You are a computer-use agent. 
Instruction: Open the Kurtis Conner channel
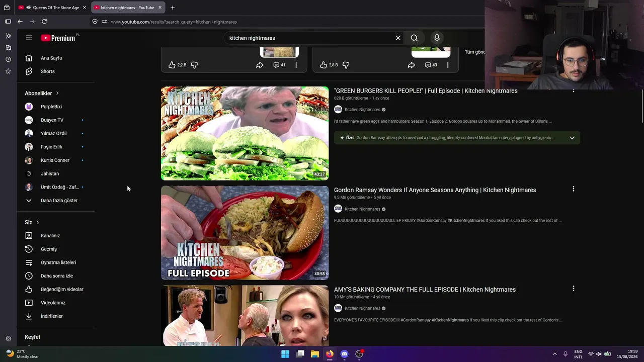click(55, 160)
